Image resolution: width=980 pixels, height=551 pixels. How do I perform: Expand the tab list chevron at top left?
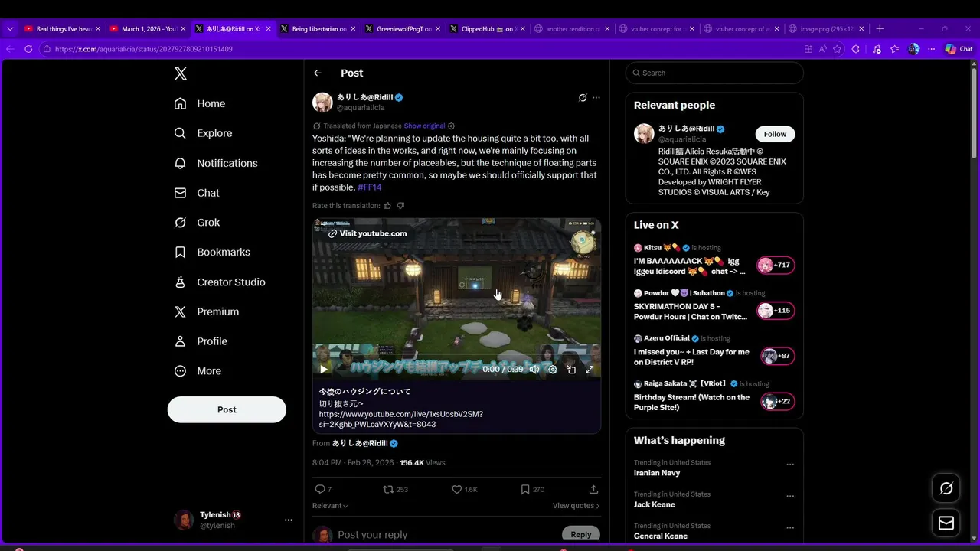coord(10,28)
